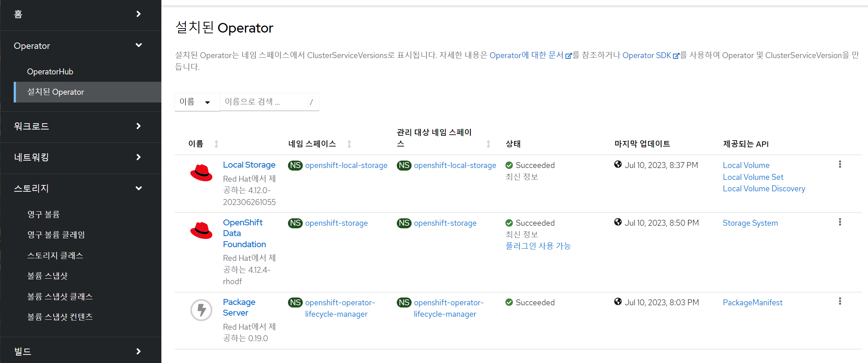The image size is (868, 363).
Task: Click green Succeeded check for OpenShift Data Foundation
Action: (x=509, y=223)
